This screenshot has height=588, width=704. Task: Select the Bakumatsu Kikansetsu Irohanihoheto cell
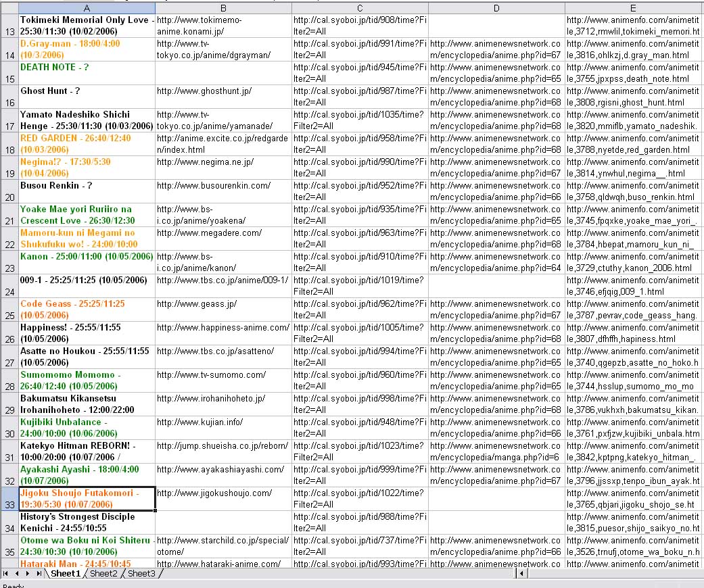pyautogui.click(x=87, y=404)
